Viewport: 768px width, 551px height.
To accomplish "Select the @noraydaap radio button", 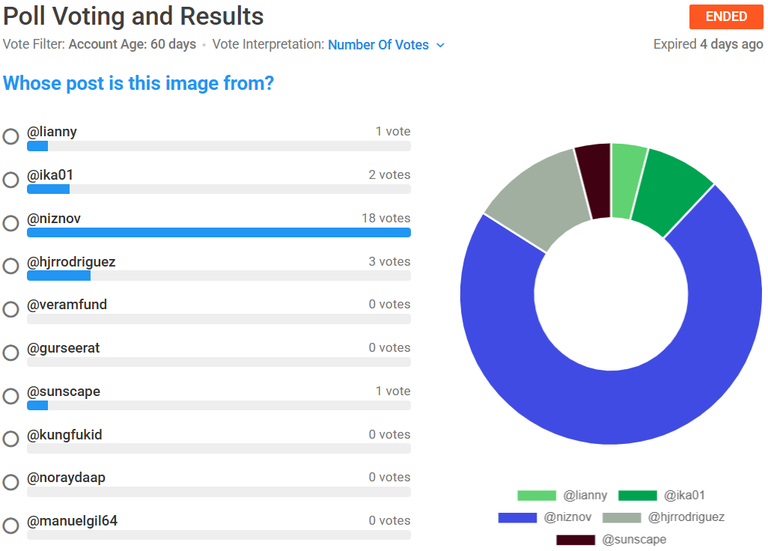I will pyautogui.click(x=11, y=482).
